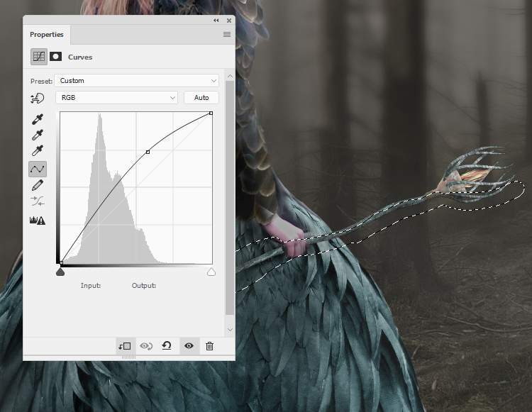
Task: Click the histogram calculate warning icon
Action: click(x=38, y=221)
